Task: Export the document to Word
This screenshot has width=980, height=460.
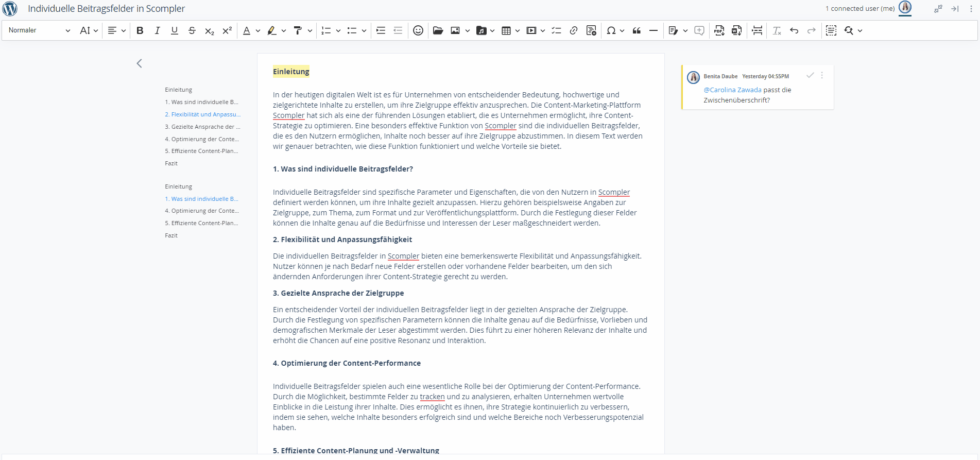Action: tap(736, 31)
